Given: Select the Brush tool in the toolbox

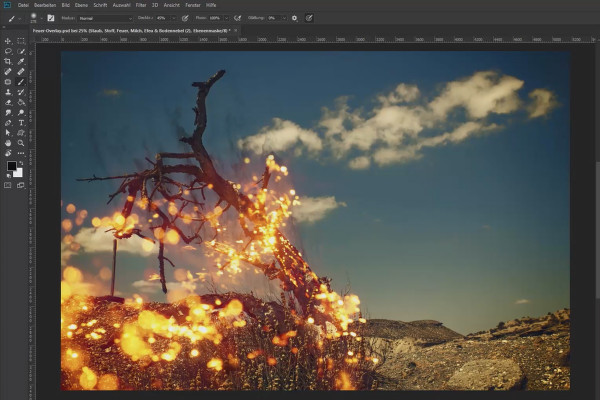Looking at the screenshot, I should [21, 82].
